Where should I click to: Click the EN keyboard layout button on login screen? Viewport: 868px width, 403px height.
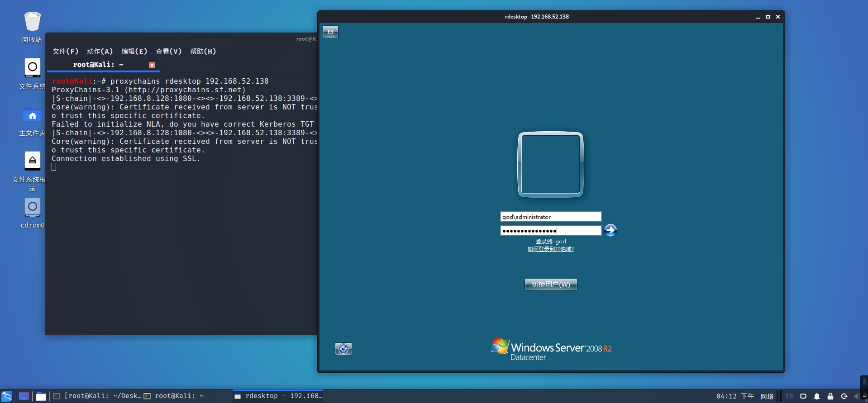click(330, 32)
